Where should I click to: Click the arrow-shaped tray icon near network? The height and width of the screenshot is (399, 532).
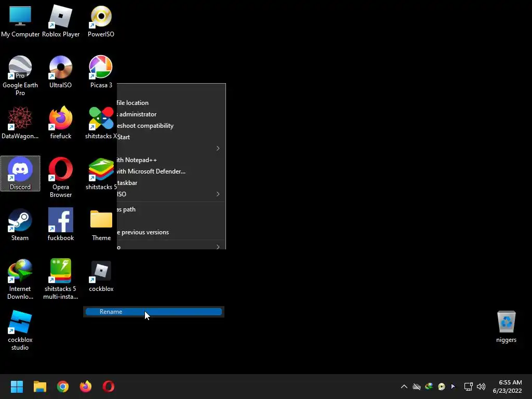pos(453,387)
